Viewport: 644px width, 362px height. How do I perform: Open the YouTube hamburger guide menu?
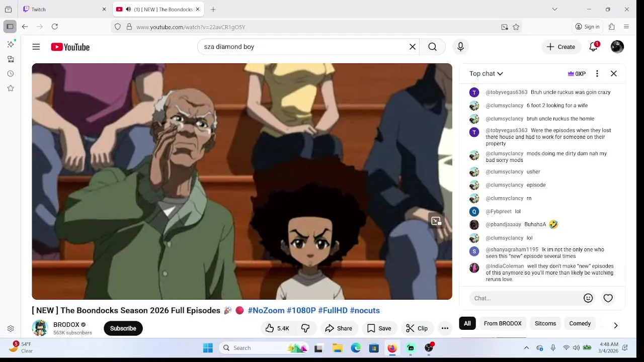point(36,47)
